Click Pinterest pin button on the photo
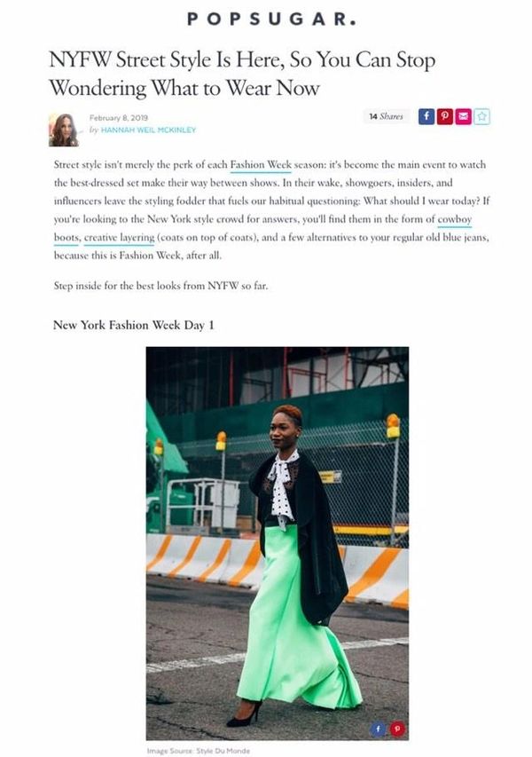The image size is (532, 757). (397, 729)
